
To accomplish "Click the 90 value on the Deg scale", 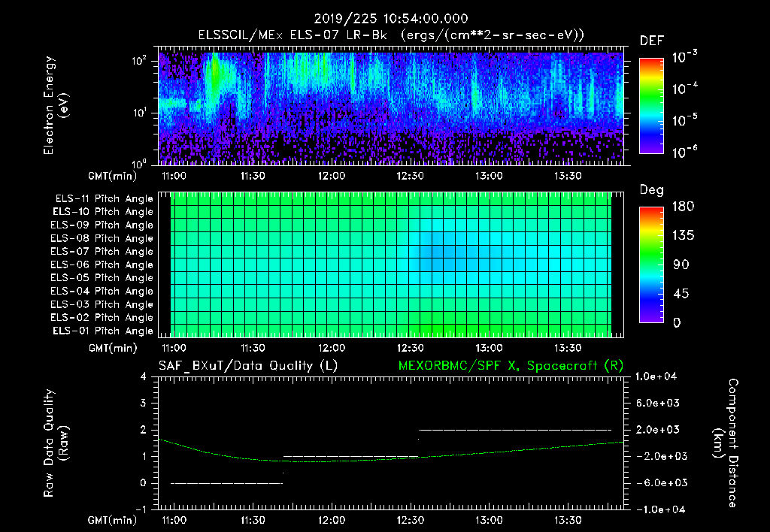I will click(681, 264).
